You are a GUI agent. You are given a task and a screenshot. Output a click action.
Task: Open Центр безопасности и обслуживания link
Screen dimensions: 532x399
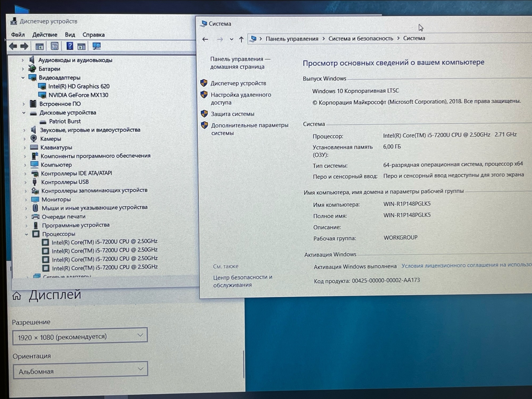243,281
